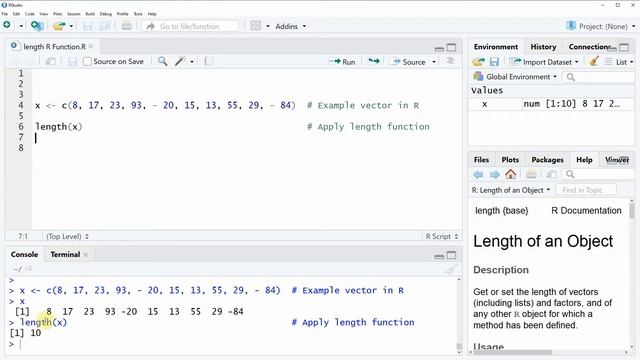Image resolution: width=640 pixels, height=360 pixels.
Task: Select the length R Function.R tab
Action: click(54, 47)
